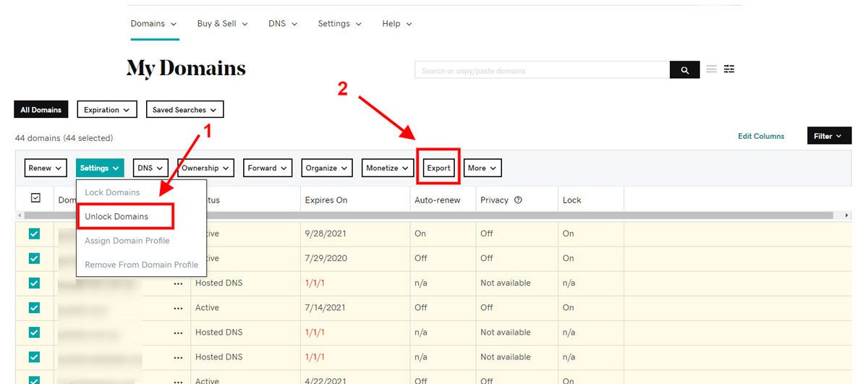Image resolution: width=868 pixels, height=384 pixels.
Task: Open the Ownership dropdown
Action: point(206,168)
